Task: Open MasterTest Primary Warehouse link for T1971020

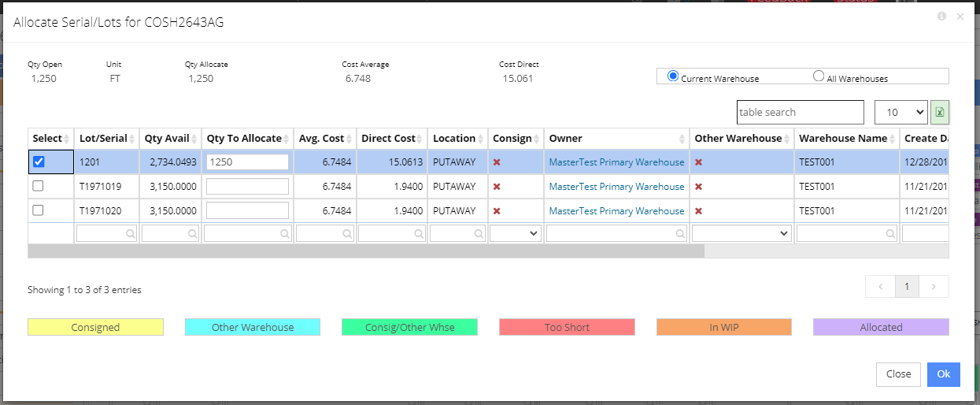Action: click(x=616, y=211)
